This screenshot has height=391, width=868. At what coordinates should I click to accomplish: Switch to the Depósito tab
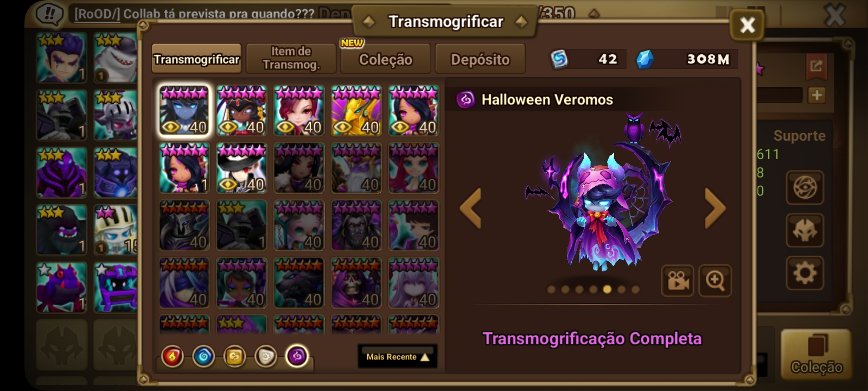[x=480, y=59]
